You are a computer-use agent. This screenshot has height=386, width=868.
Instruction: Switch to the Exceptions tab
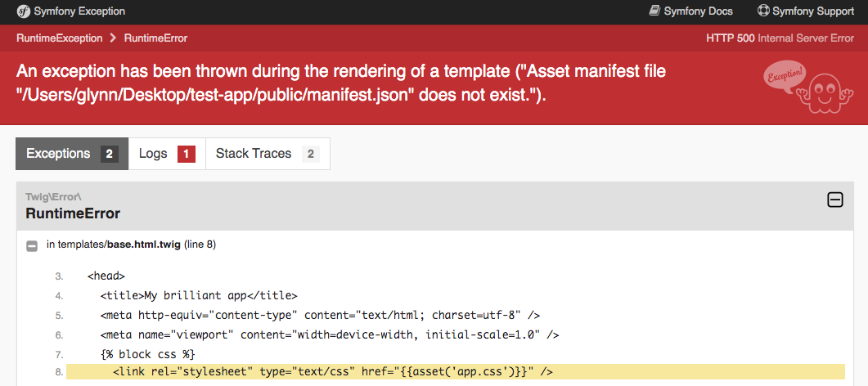coord(72,154)
